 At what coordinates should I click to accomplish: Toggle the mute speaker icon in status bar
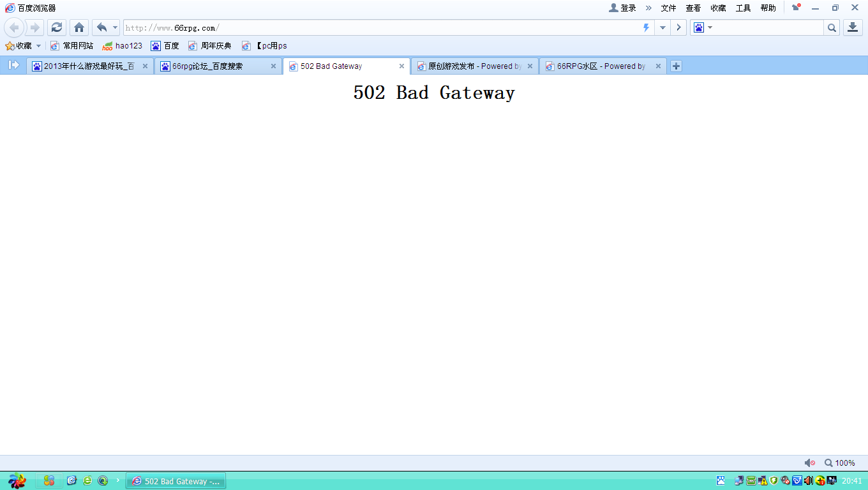pos(809,463)
